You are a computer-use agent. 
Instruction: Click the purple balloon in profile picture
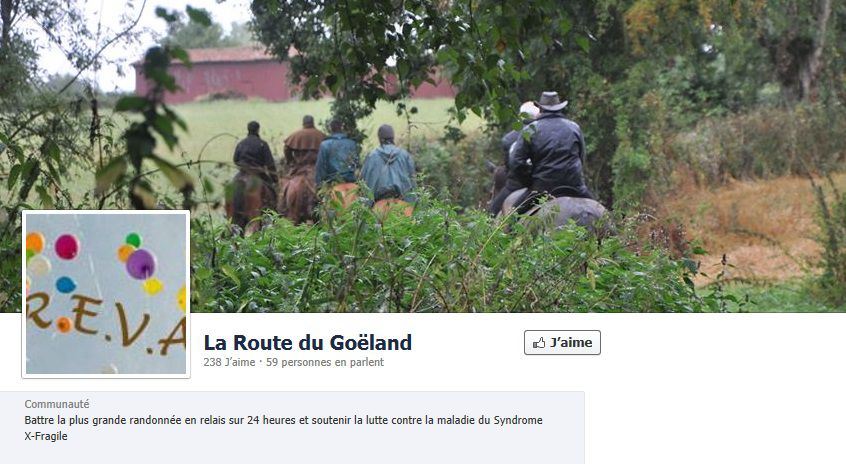pos(141,264)
